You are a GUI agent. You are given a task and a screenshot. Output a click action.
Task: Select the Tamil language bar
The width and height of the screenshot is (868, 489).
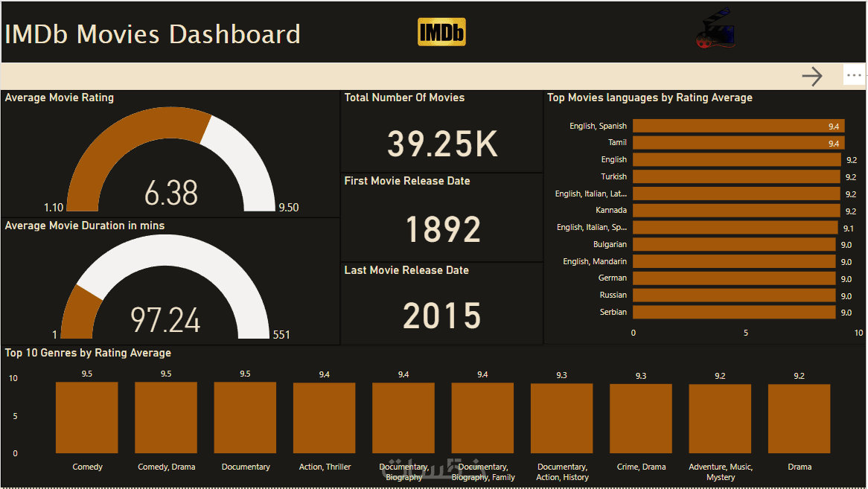tap(738, 143)
